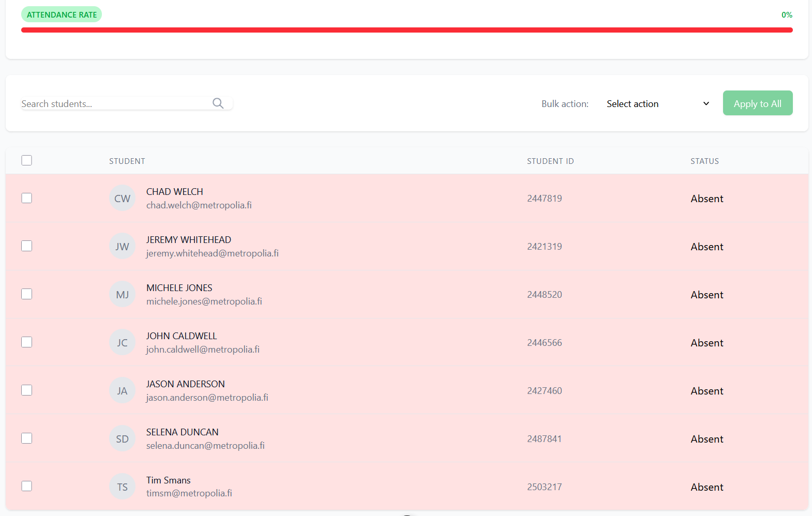Click the STATUS column header
812x516 pixels.
[x=704, y=161]
